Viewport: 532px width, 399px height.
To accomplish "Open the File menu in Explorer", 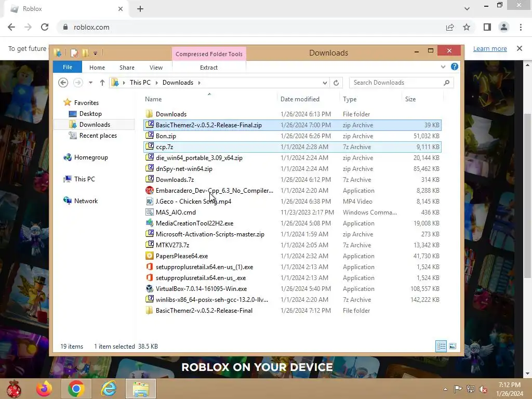I will pos(68,67).
